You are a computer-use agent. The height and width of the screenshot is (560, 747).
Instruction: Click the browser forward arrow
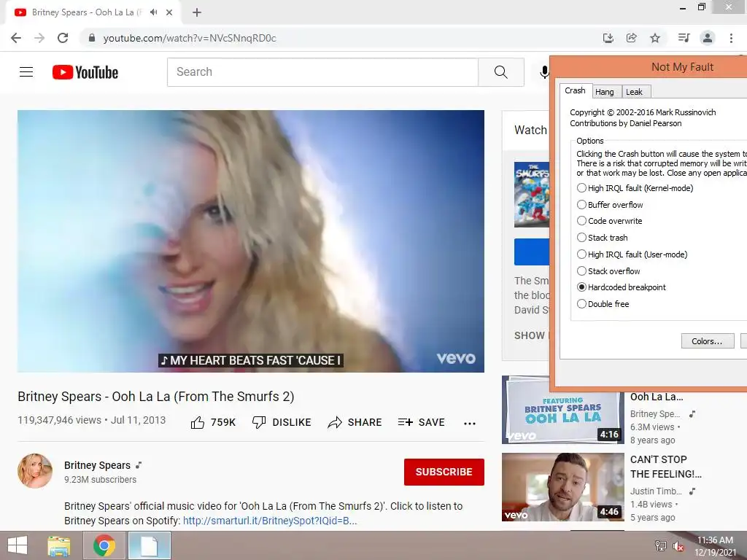click(x=39, y=38)
